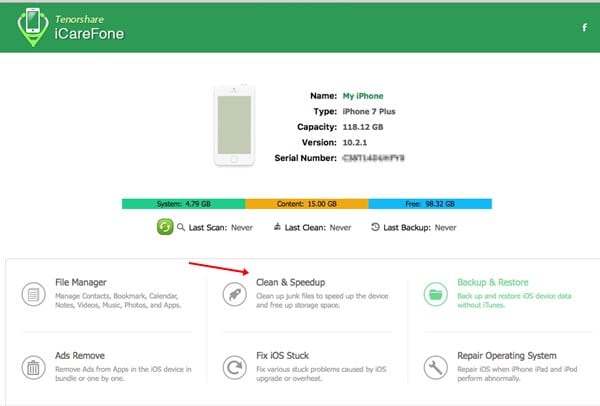This screenshot has width=600, height=406.
Task: Click the green folder Backup & Restore icon
Action: click(x=435, y=294)
